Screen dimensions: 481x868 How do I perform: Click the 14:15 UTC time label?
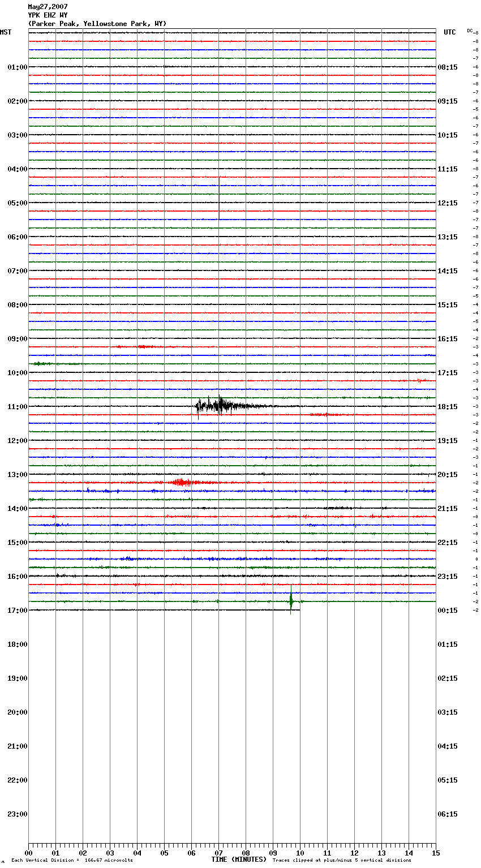pos(448,271)
